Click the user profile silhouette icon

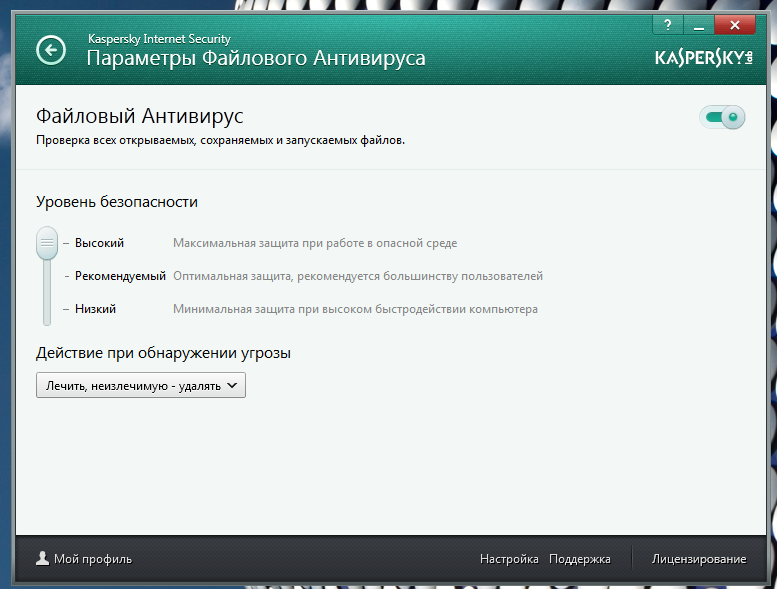click(42, 559)
